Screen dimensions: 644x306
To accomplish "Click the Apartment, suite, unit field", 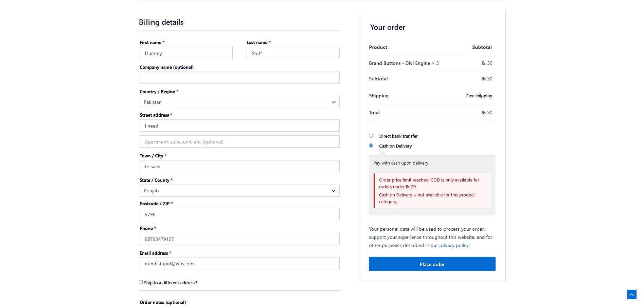I will point(239,141).
